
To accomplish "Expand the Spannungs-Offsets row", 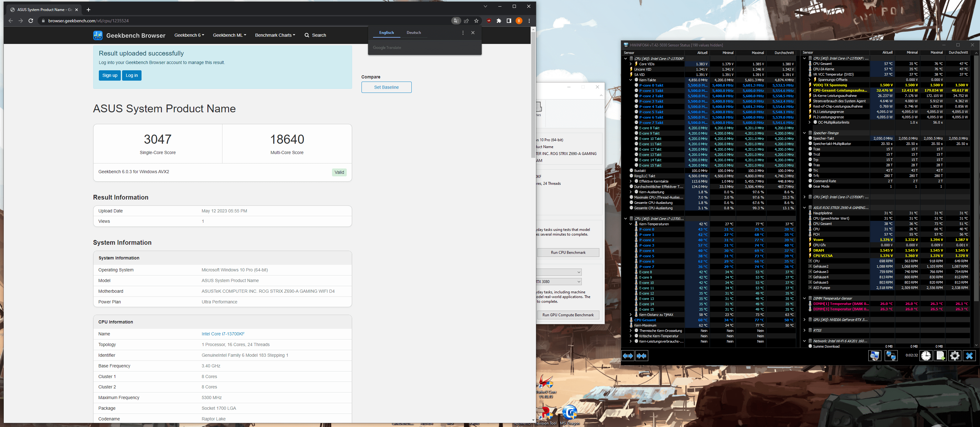I will click(x=809, y=80).
